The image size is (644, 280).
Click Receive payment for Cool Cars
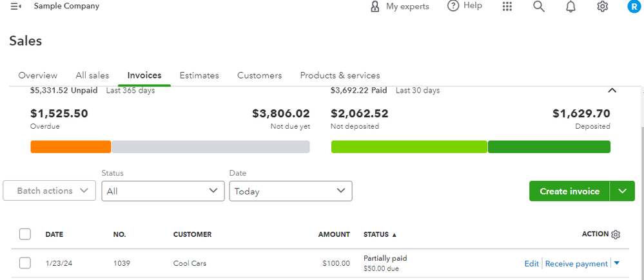pyautogui.click(x=576, y=263)
